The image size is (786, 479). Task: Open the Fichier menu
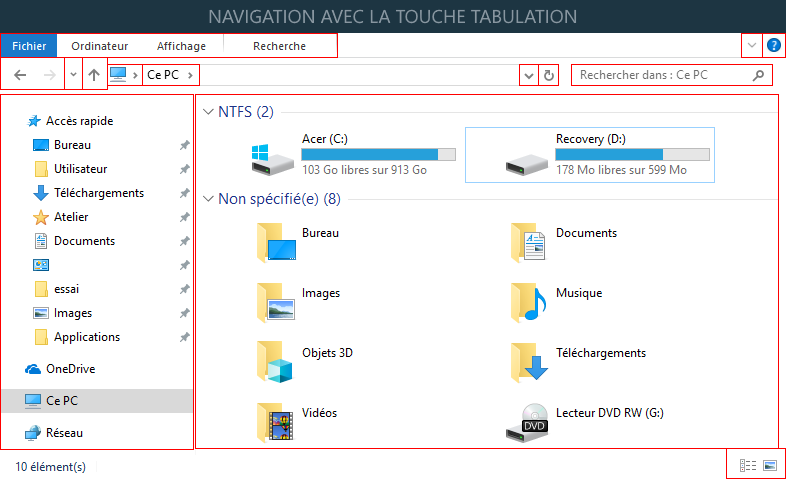pyautogui.click(x=29, y=46)
